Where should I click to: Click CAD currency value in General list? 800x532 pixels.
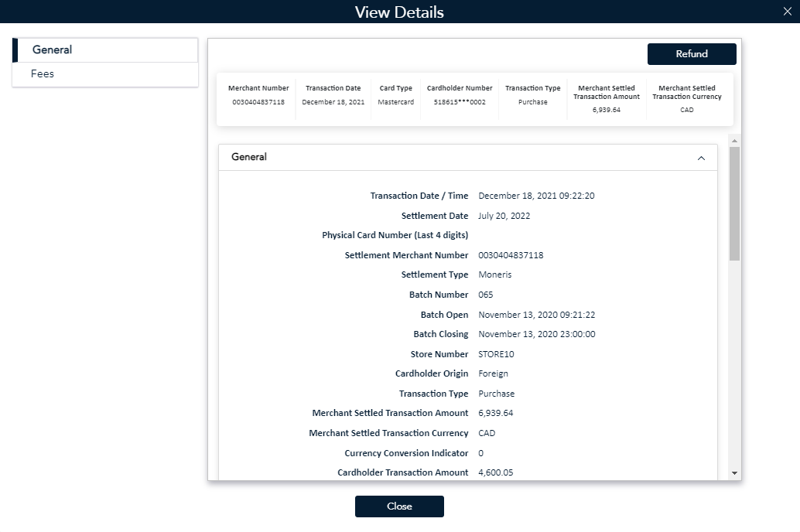[487, 433]
